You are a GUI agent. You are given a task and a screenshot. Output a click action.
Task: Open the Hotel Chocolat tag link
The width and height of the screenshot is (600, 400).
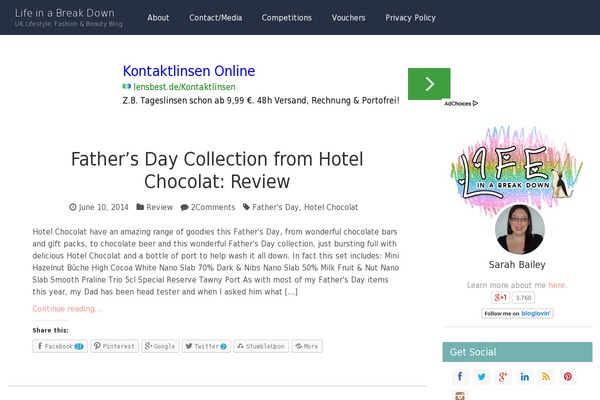click(331, 207)
